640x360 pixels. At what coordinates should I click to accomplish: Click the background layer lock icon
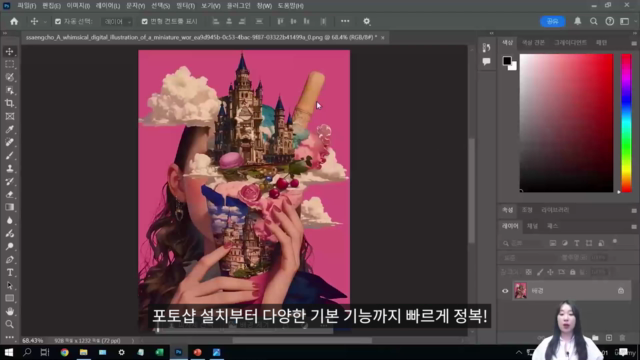click(621, 291)
